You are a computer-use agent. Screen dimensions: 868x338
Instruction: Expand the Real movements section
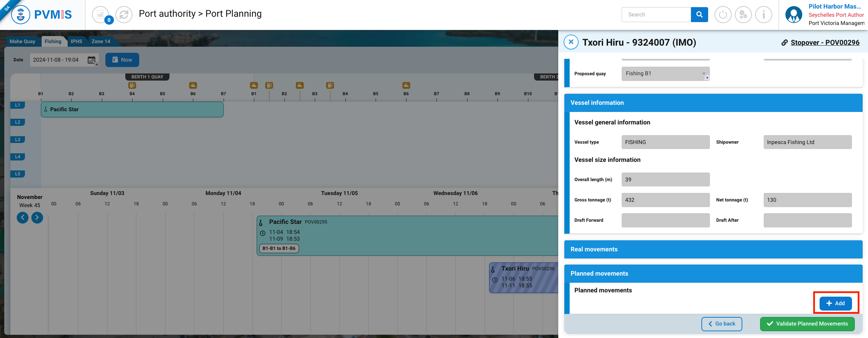pos(713,249)
